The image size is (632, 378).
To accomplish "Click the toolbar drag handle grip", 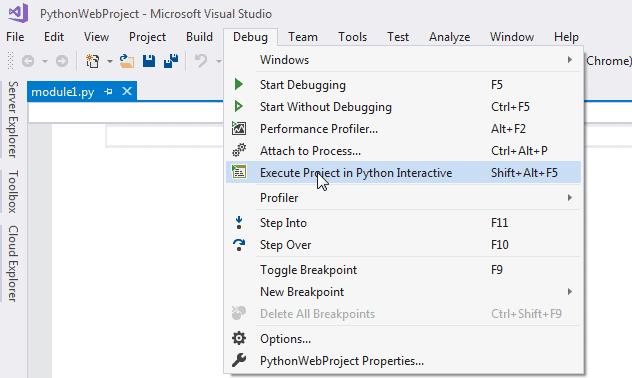I will coord(11,61).
